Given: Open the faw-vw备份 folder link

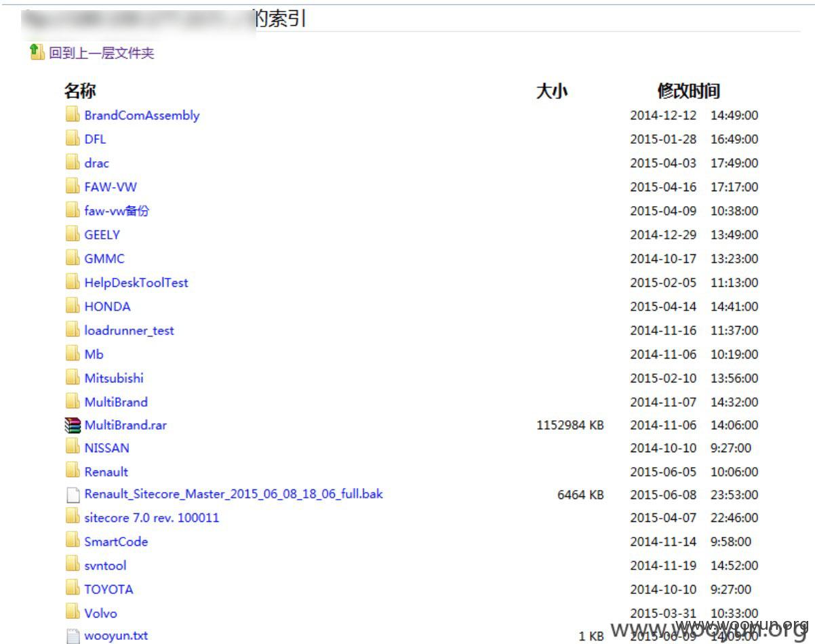Looking at the screenshot, I should pyautogui.click(x=117, y=211).
